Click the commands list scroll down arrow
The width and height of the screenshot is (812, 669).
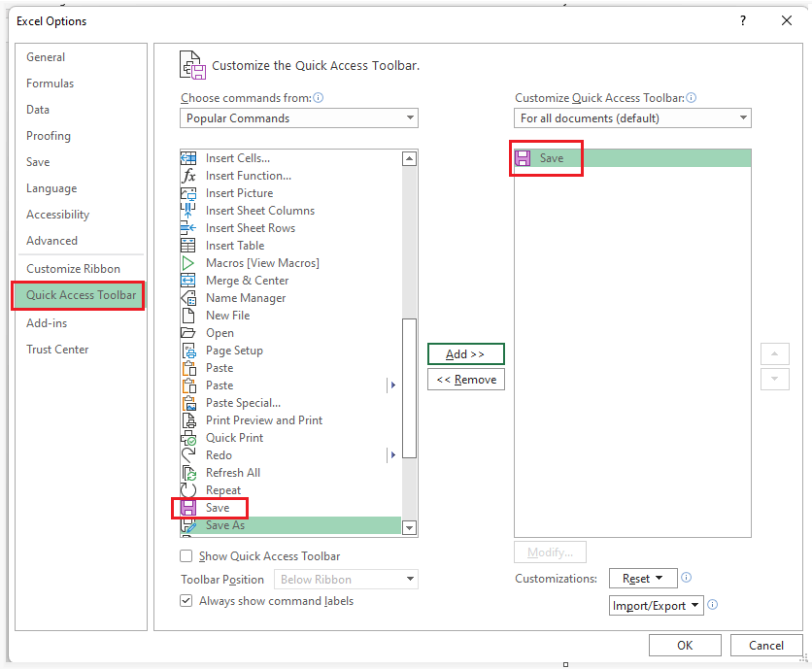tap(409, 527)
